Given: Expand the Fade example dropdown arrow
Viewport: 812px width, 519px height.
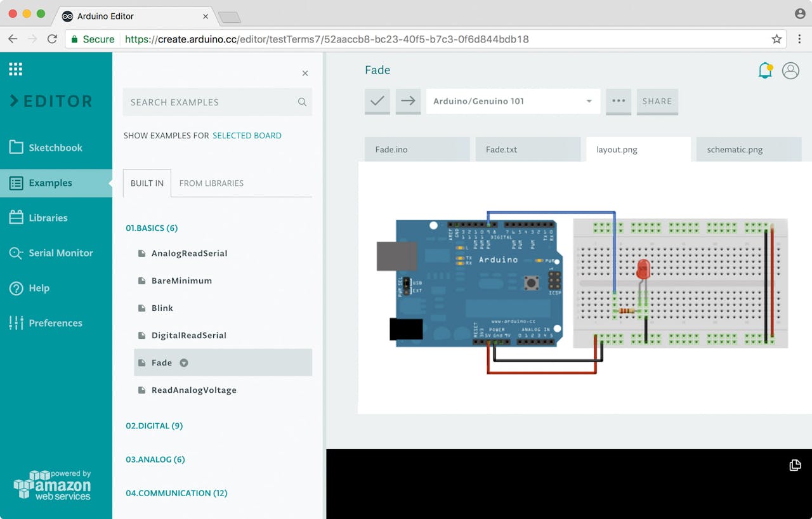Looking at the screenshot, I should tap(184, 363).
